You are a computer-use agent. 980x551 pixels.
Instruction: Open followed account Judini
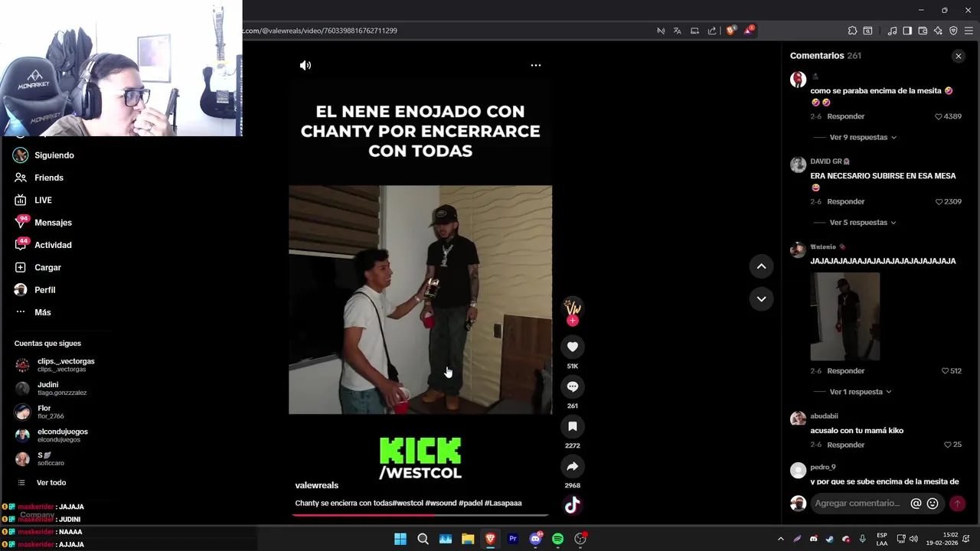[51, 389]
